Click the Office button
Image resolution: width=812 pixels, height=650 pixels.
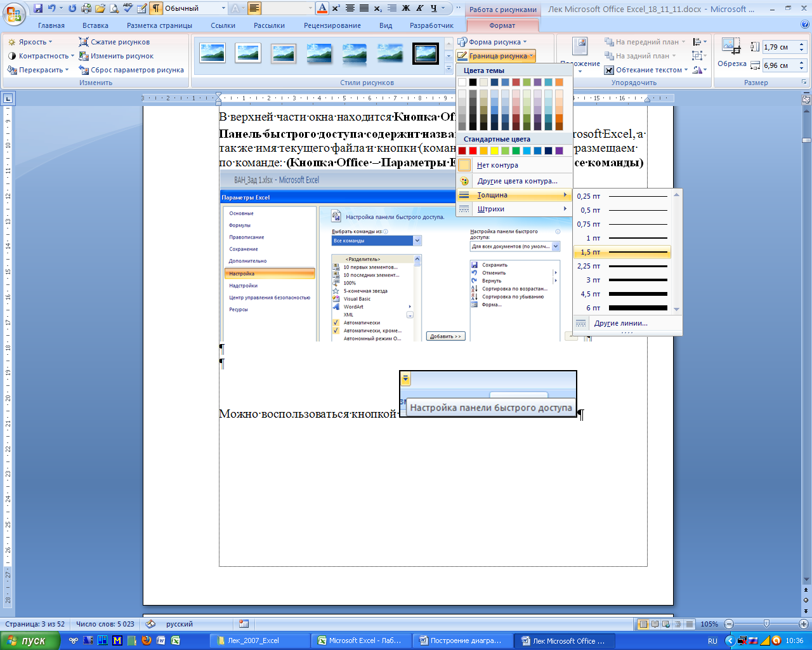(x=14, y=13)
